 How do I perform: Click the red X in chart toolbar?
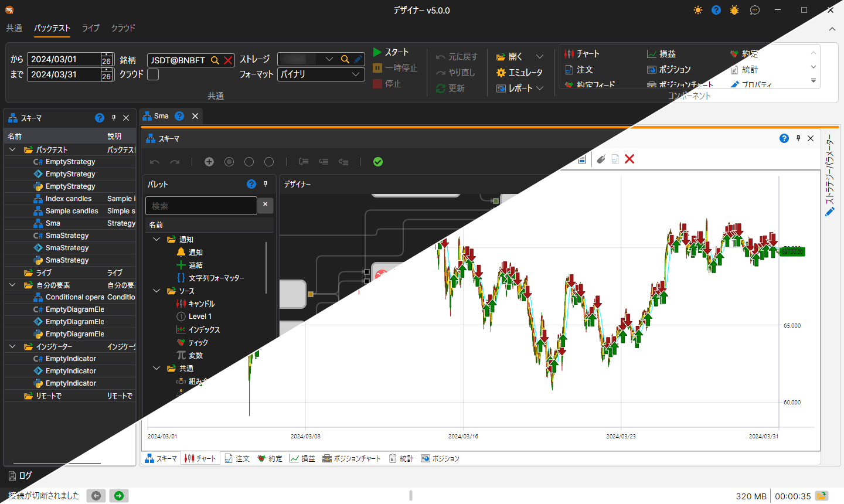(629, 159)
